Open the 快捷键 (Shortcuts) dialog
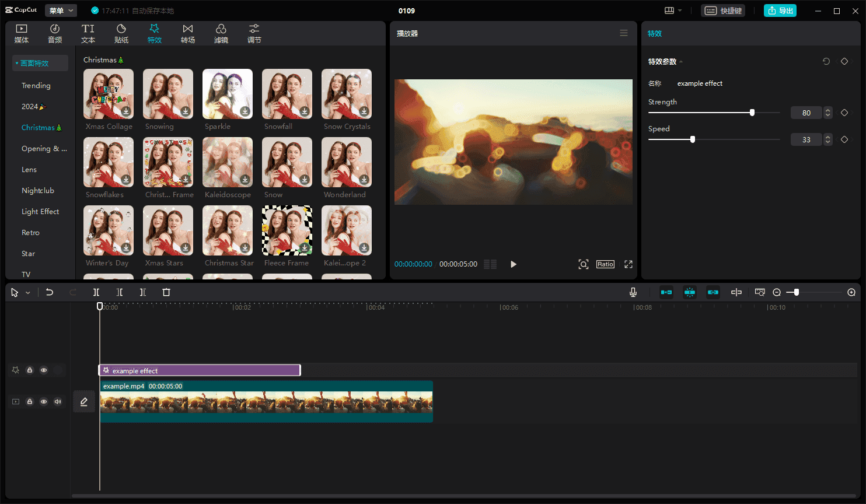Viewport: 866px width, 504px height. (x=723, y=10)
